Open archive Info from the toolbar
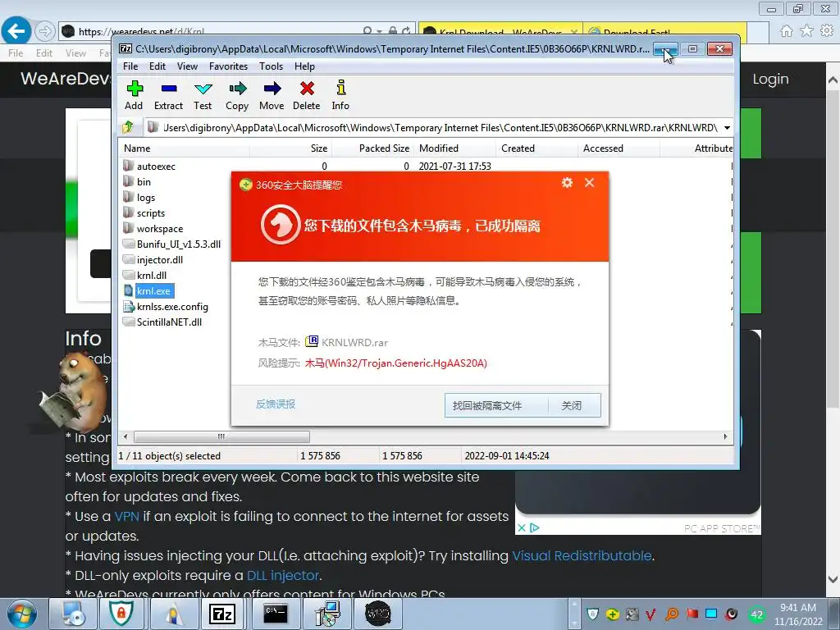 coord(340,95)
